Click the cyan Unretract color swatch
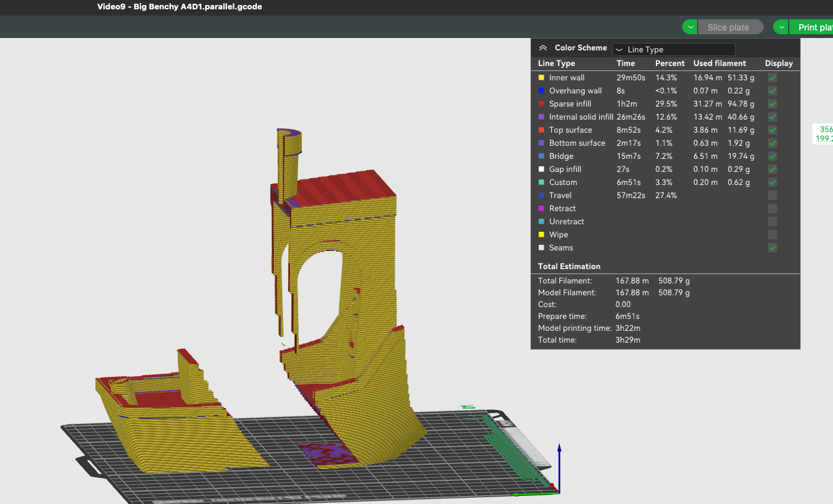 541,222
